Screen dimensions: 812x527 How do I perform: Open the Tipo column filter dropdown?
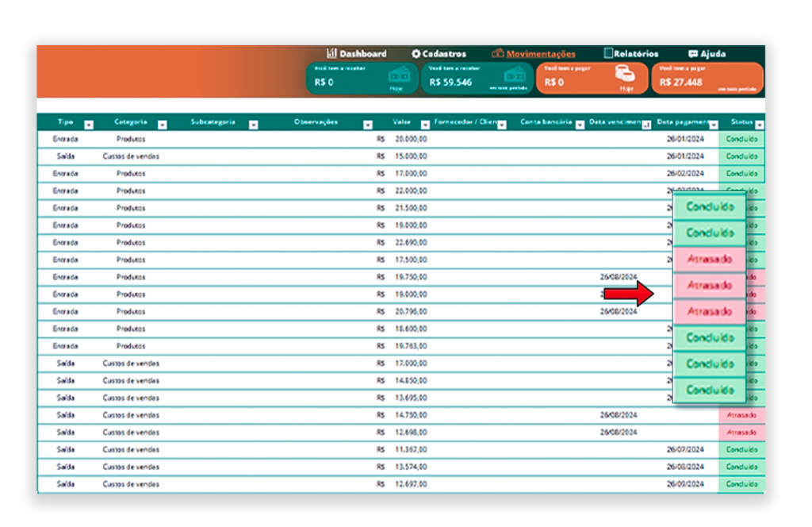89,125
